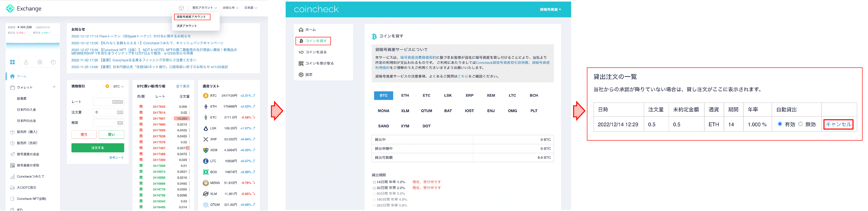This screenshot has width=868, height=211.
Task: Toggle the 売り sell side button
Action: click(84, 135)
